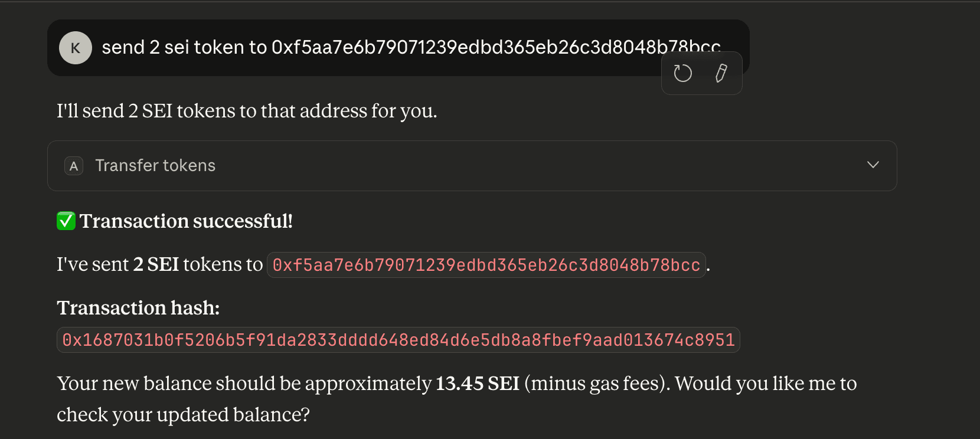Click the green checkmark emoji

click(66, 221)
